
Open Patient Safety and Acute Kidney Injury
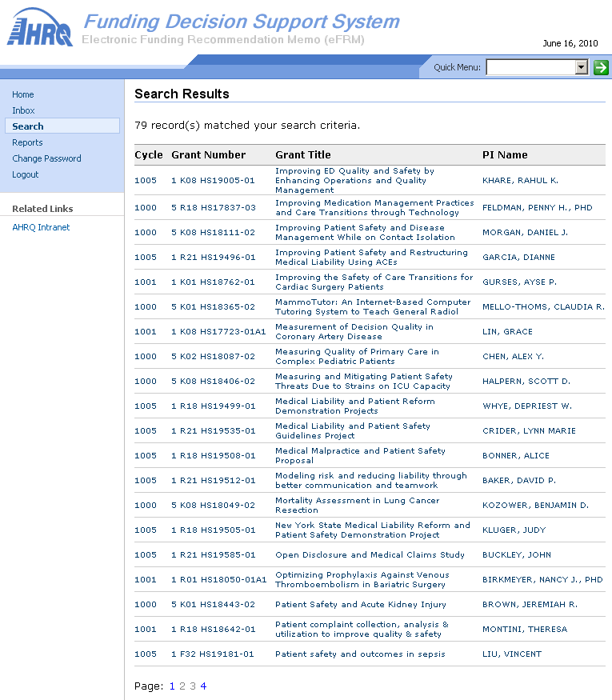[360, 604]
